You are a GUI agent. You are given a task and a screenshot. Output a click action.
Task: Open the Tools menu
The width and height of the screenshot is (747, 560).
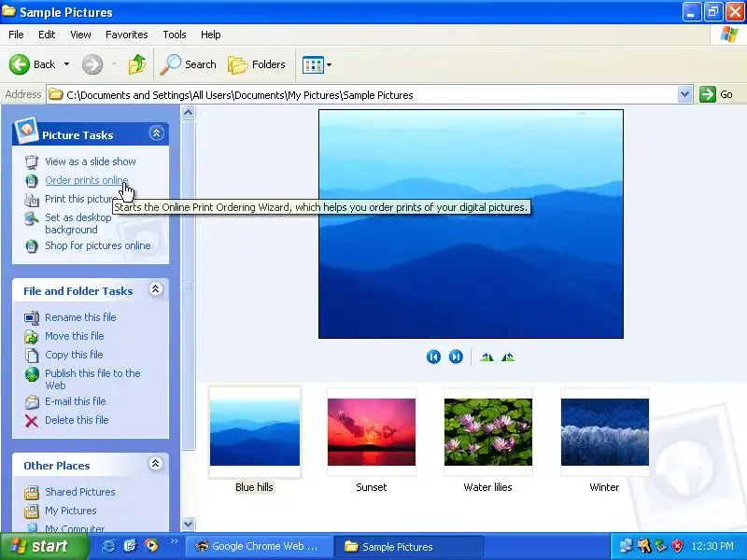click(175, 35)
